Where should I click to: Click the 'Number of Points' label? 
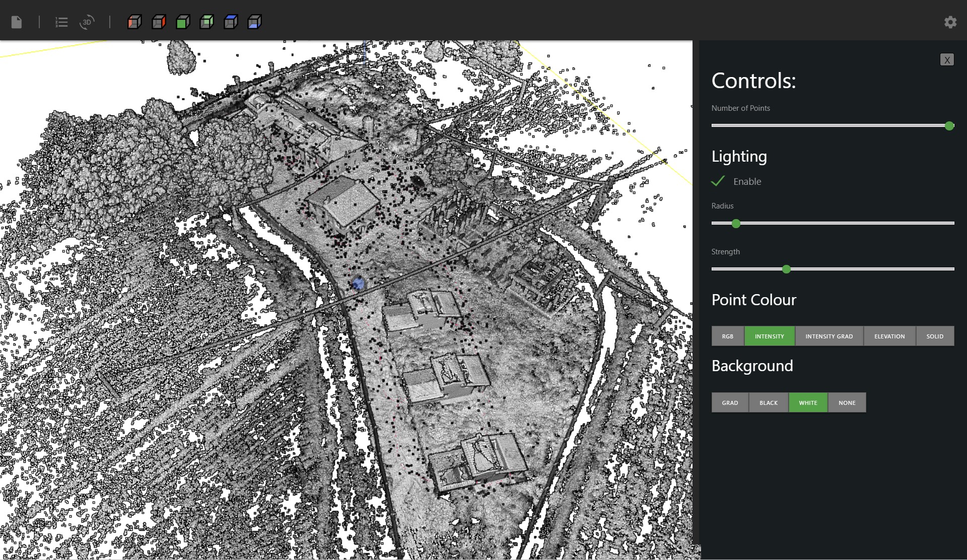(x=740, y=108)
